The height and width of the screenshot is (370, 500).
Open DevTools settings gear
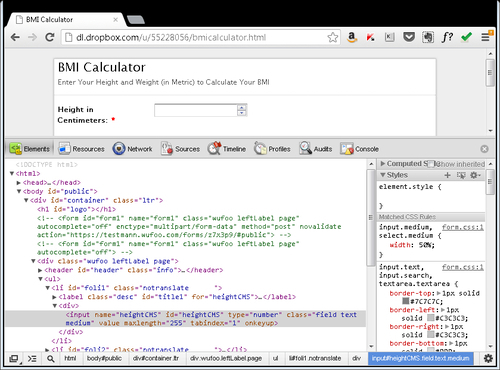488,359
